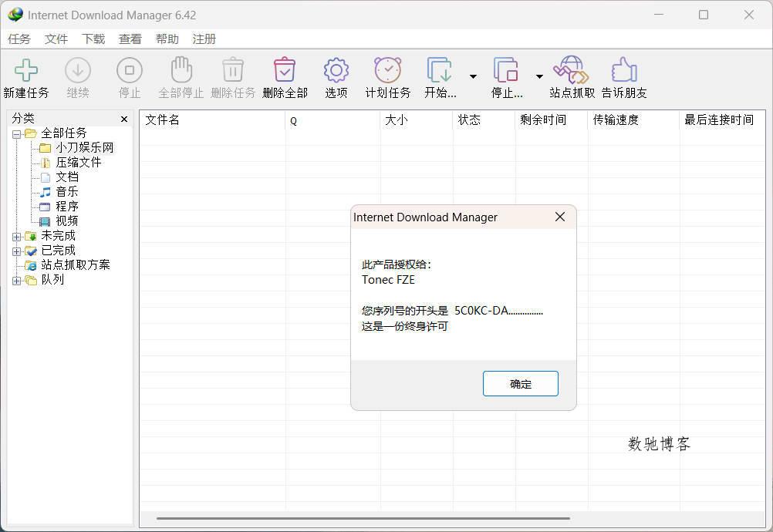The height and width of the screenshot is (532, 773).
Task: Expand the 未完成 tree node
Action: [x=17, y=237]
